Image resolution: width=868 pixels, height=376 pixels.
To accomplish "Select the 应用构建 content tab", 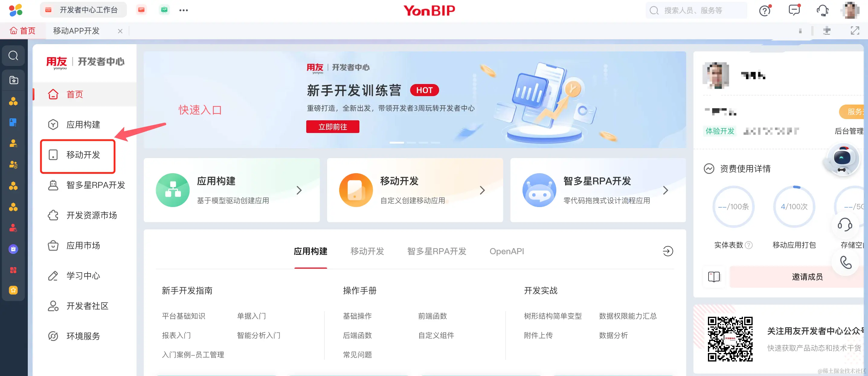I will coord(311,251).
